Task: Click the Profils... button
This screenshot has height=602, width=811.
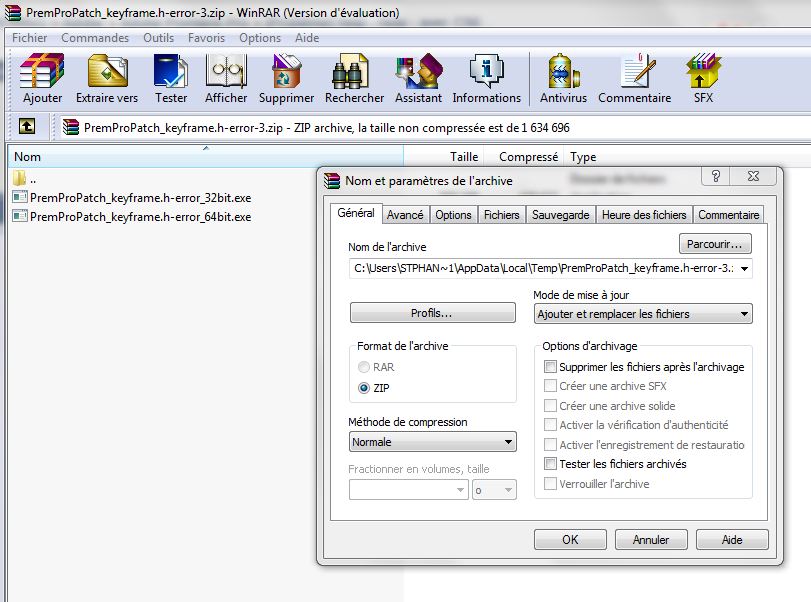Action: [x=432, y=313]
